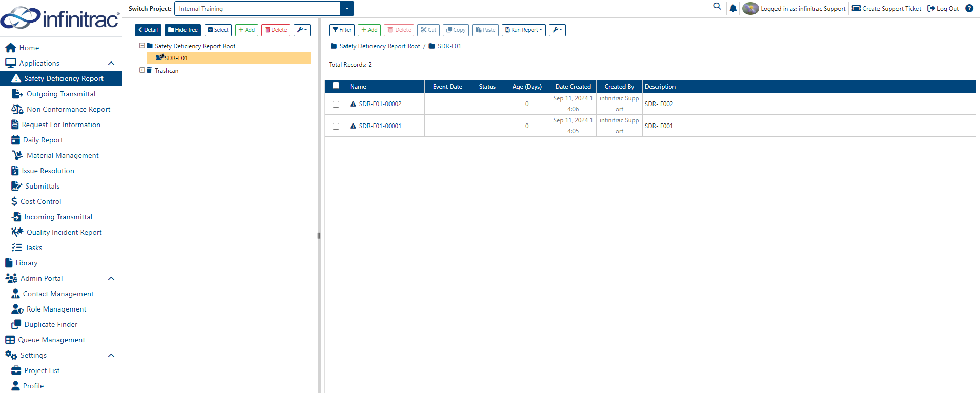Click the help question mark icon

969,8
